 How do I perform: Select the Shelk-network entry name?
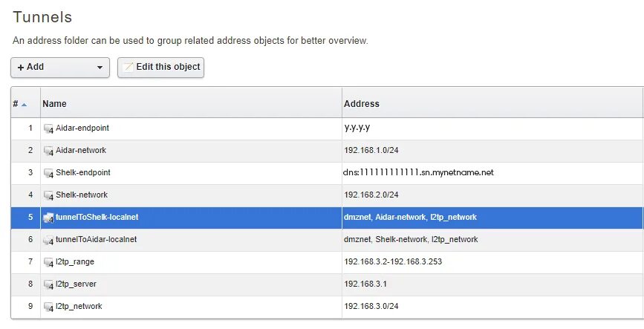coord(82,195)
